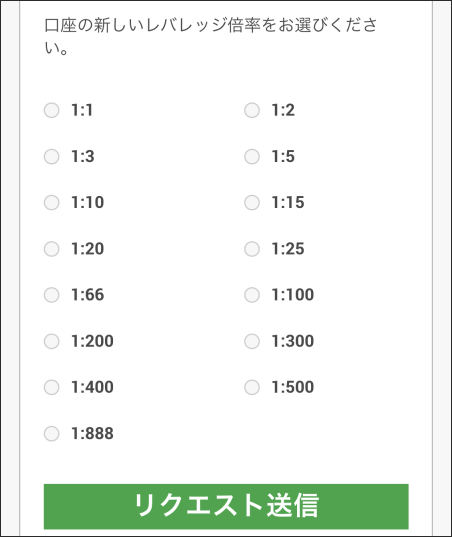Choose the 1:66 leverage option
Image resolution: width=452 pixels, height=537 pixels.
[51, 295]
